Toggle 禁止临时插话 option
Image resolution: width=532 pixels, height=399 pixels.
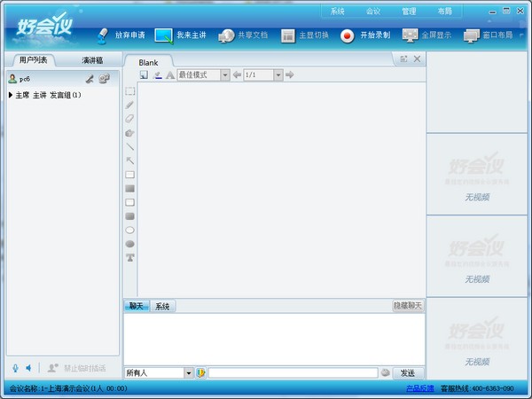76,368
